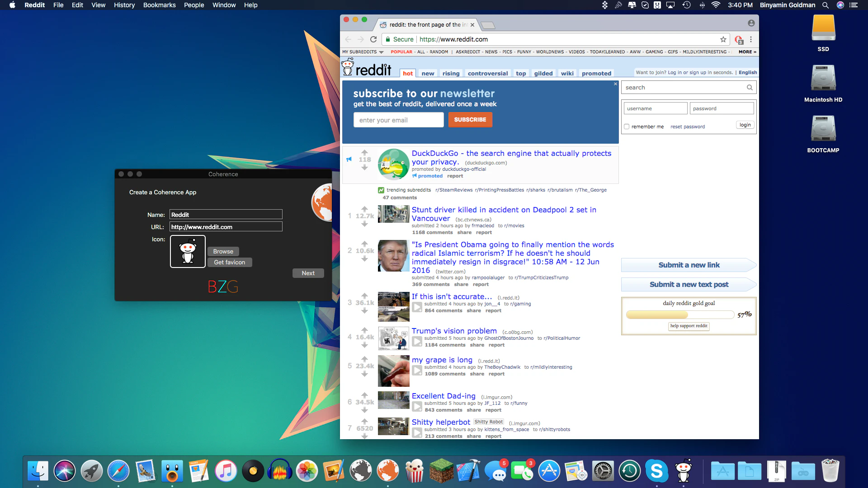Bookmark page with the star icon
The width and height of the screenshot is (868, 488).
coord(723,39)
